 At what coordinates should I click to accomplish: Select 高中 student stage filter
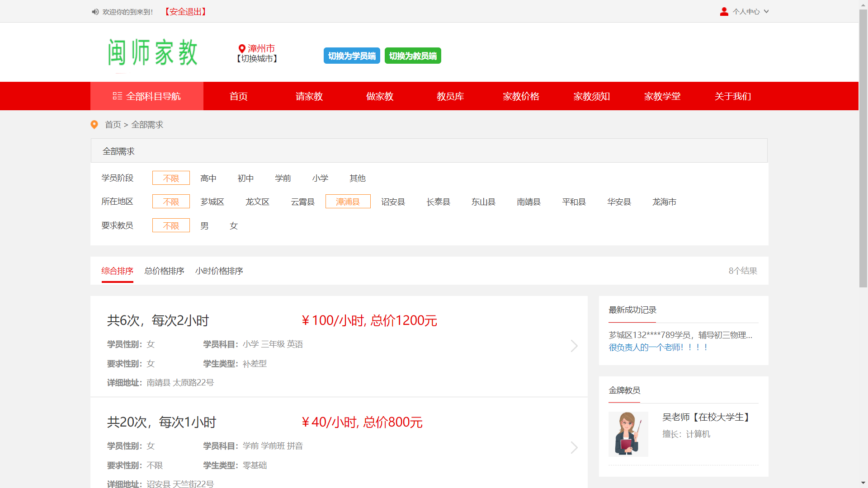(208, 178)
